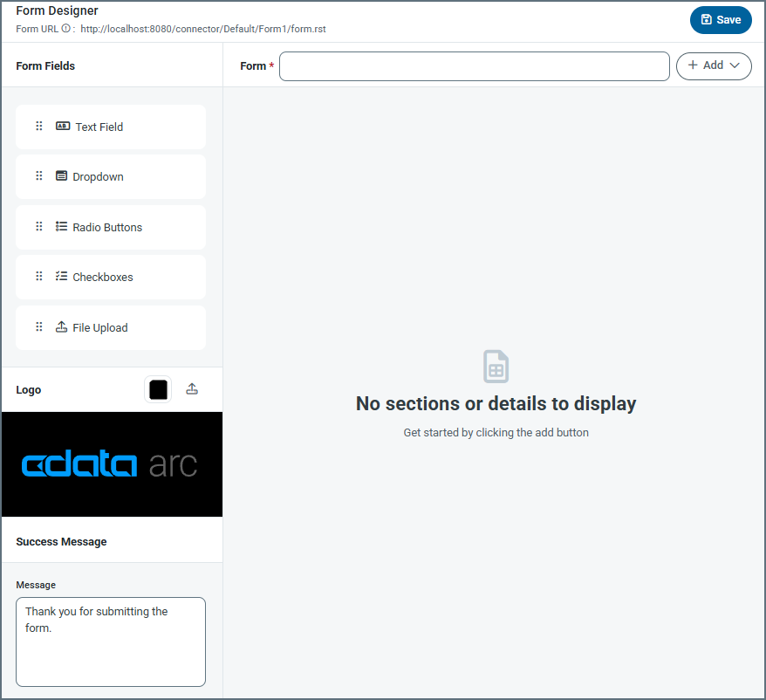Open the Add dropdown menu

tap(714, 65)
